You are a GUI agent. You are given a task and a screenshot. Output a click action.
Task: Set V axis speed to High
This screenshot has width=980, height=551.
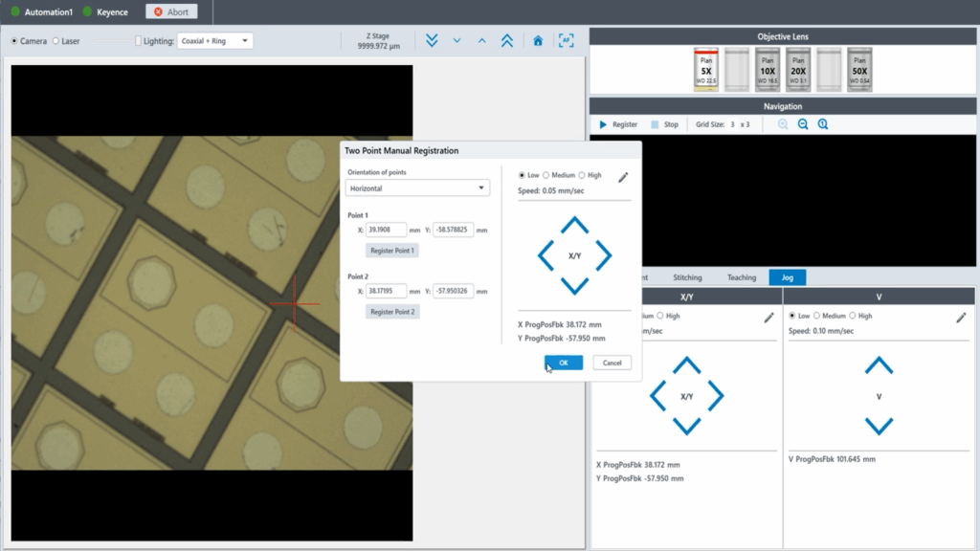[x=855, y=316]
